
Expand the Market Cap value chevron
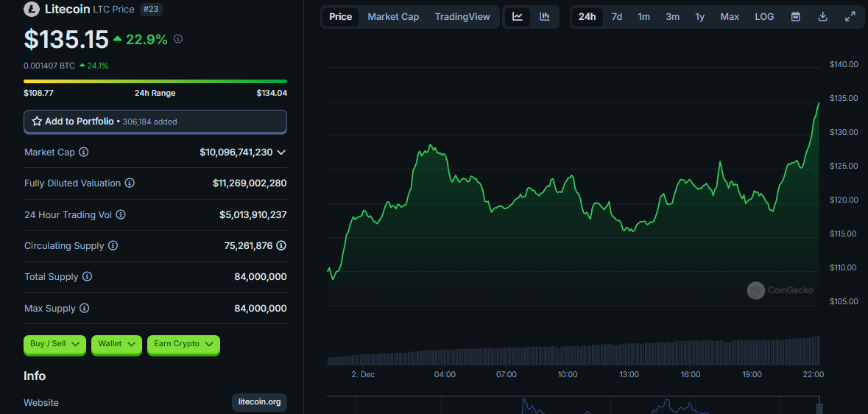tap(281, 152)
